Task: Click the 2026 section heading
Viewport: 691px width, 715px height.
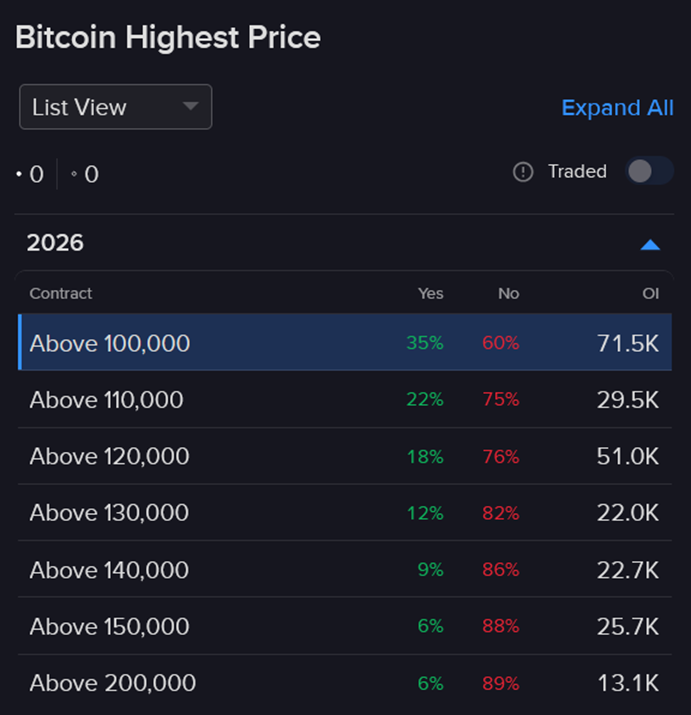Action: click(56, 243)
